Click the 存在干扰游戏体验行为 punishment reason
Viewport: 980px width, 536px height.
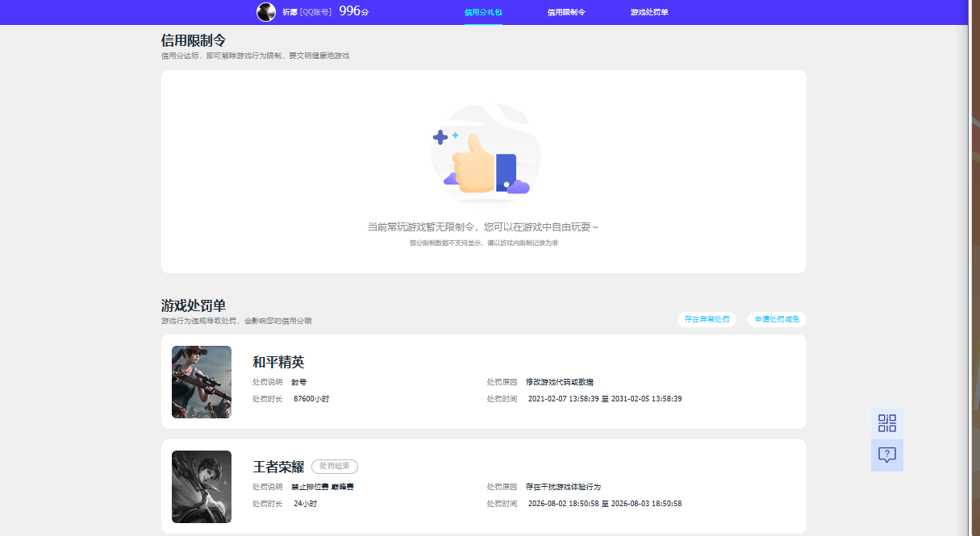point(563,487)
